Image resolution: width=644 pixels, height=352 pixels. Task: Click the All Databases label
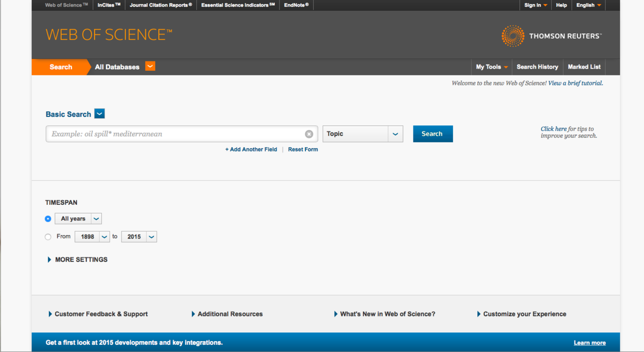click(117, 67)
